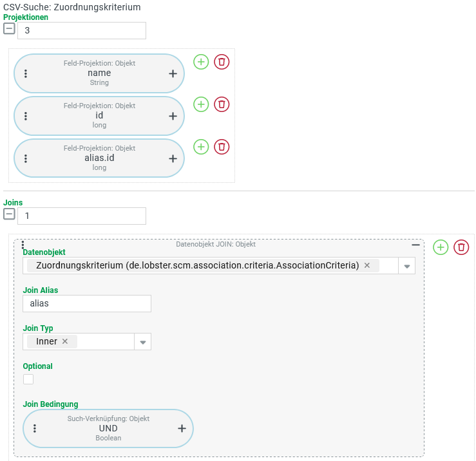Screen dimensions: 476x461
Task: Click the Join Alias text field
Action: click(x=87, y=303)
